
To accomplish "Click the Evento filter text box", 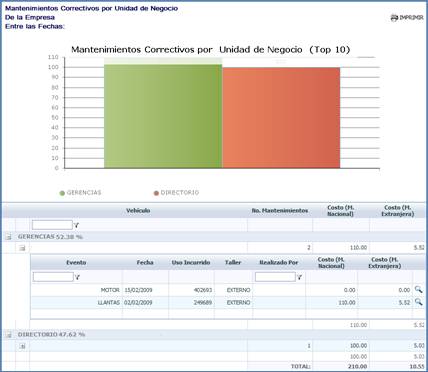I will click(53, 277).
